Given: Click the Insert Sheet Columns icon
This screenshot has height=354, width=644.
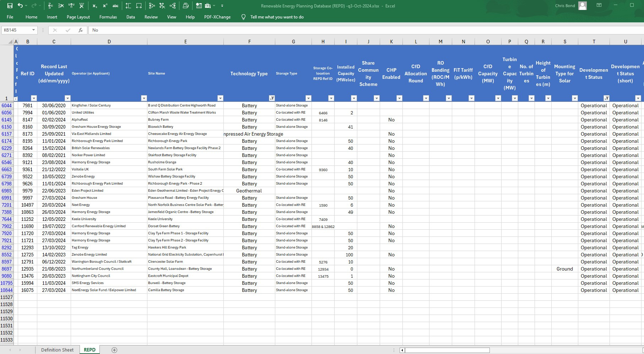Looking at the screenshot, I should [71, 6].
